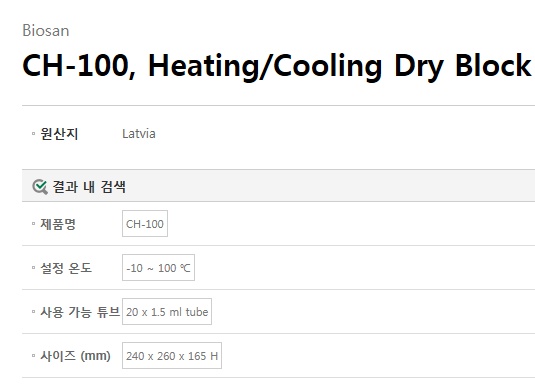The height and width of the screenshot is (386, 535).
Task: Click the 설정 온도 field showing -10 ~ 100 ℃
Action: [x=158, y=268]
